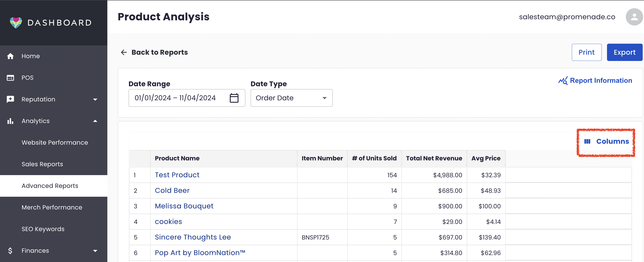
Task: Click the Analytics bar chart icon
Action: (x=10, y=121)
